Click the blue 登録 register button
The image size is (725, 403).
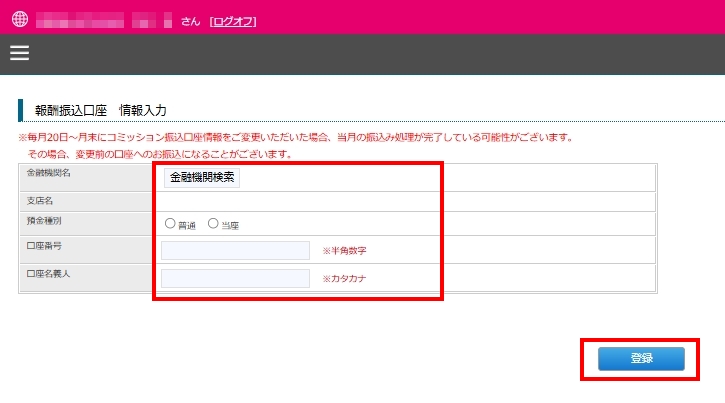tap(641, 359)
